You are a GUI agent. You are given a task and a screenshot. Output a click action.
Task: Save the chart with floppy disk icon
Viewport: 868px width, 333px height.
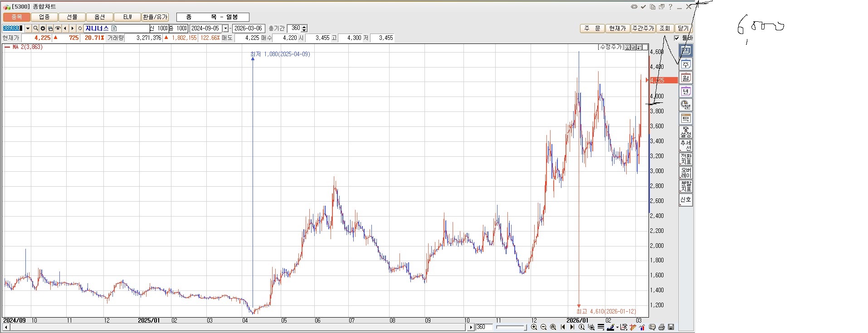(x=671, y=327)
